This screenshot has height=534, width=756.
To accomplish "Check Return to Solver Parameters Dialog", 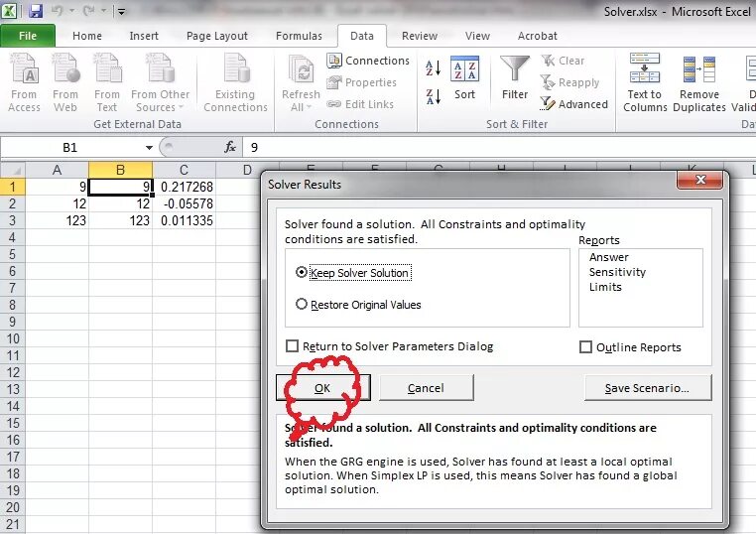I will 292,345.
